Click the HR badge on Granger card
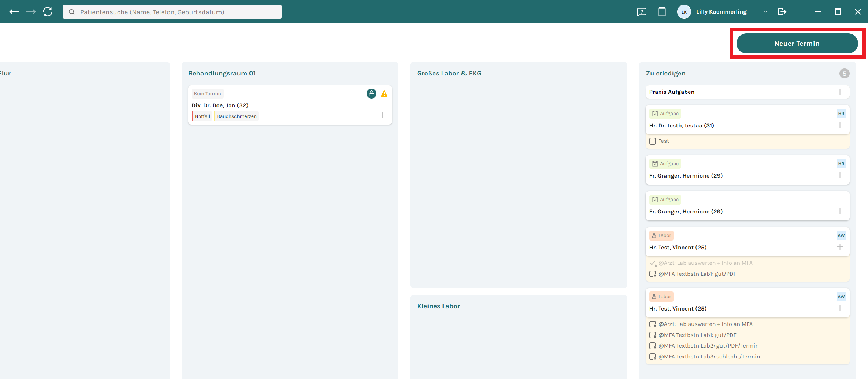The image size is (868, 379). (x=841, y=164)
